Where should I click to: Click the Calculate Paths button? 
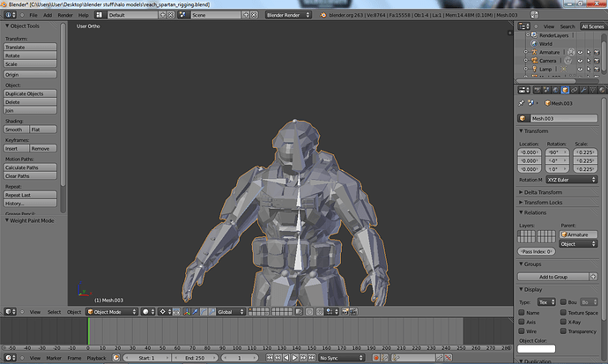pyautogui.click(x=30, y=167)
